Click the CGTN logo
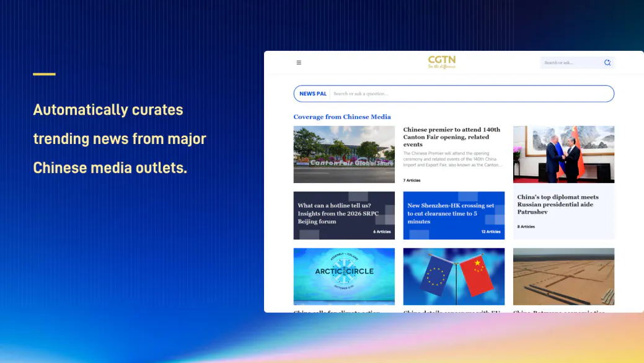The width and height of the screenshot is (644, 363). (441, 62)
